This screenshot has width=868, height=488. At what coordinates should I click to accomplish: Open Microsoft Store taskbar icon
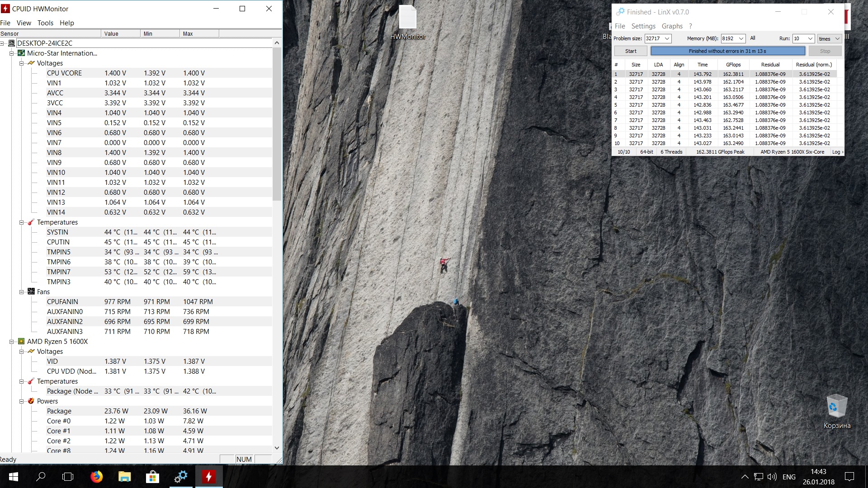tap(152, 477)
